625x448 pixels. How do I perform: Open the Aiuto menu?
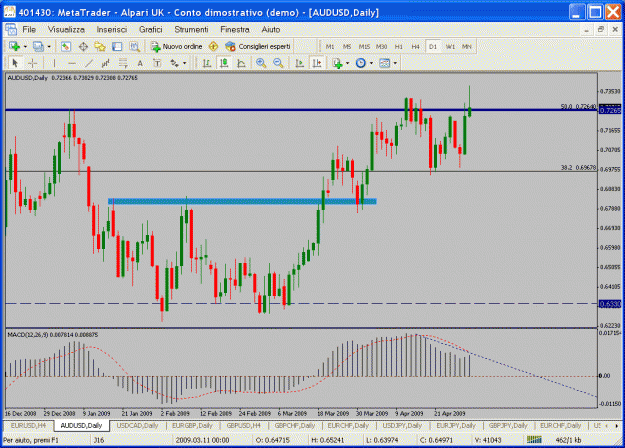point(271,29)
